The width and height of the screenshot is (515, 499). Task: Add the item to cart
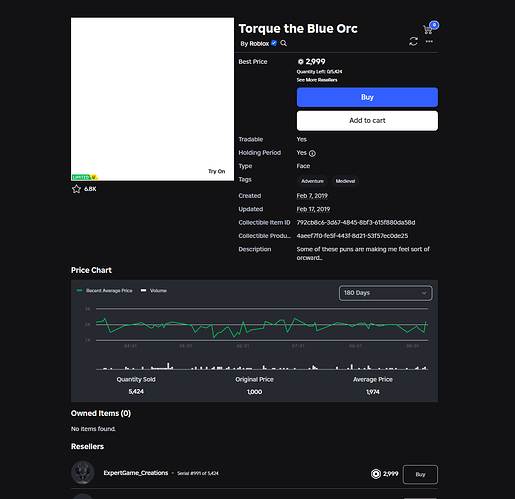[x=367, y=121]
